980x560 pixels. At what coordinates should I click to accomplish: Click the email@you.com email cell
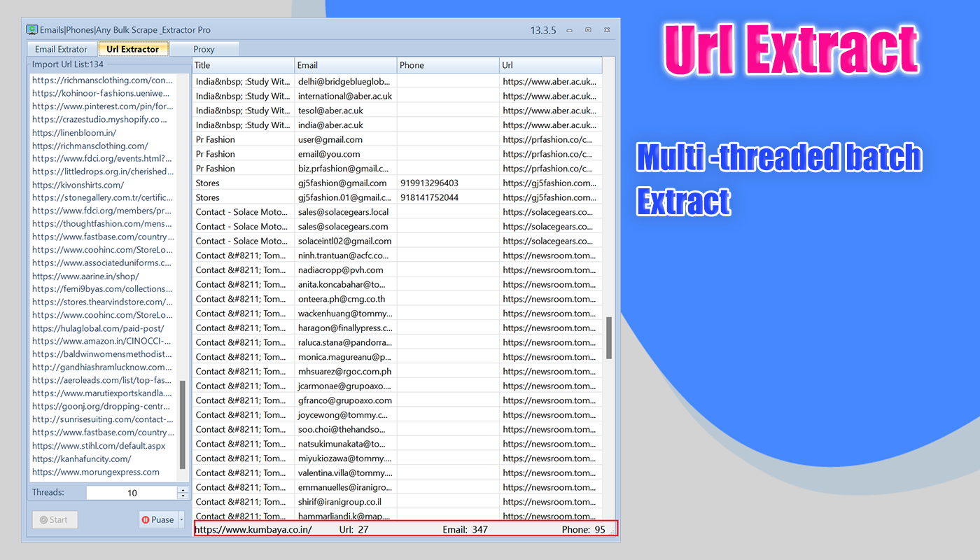coord(346,154)
